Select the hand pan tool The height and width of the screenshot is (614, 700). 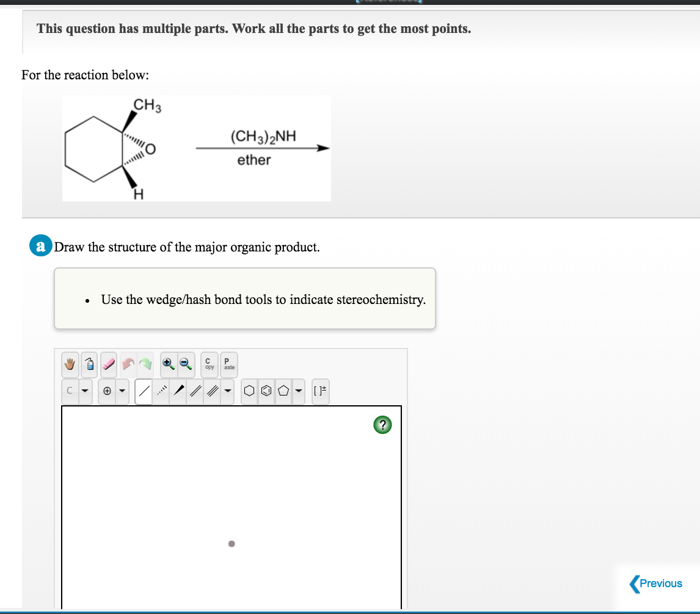pos(70,364)
